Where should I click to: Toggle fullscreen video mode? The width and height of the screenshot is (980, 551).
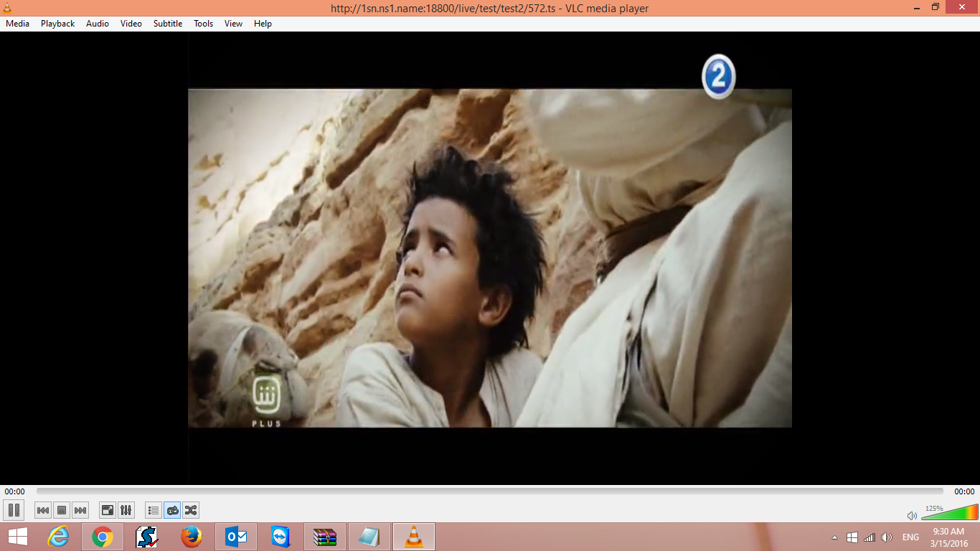pos(108,510)
